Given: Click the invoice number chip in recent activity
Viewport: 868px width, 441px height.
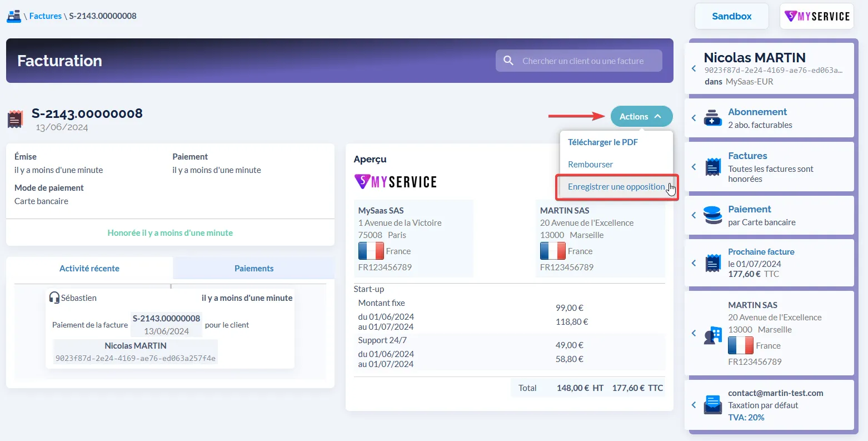Looking at the screenshot, I should [166, 324].
